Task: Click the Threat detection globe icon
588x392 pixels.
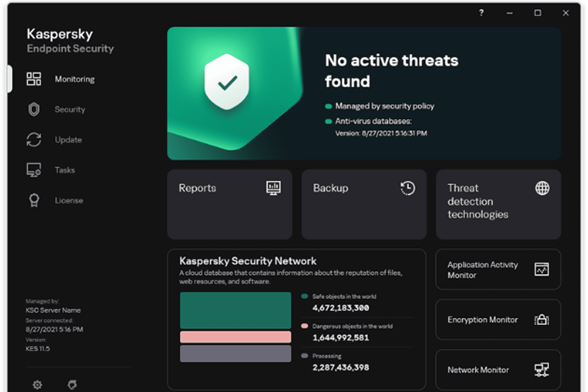Action: (x=542, y=188)
